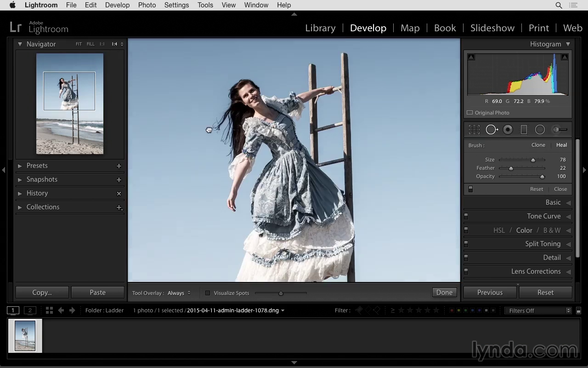Add a new preset with plus icon
The width and height of the screenshot is (588, 368).
(x=119, y=166)
